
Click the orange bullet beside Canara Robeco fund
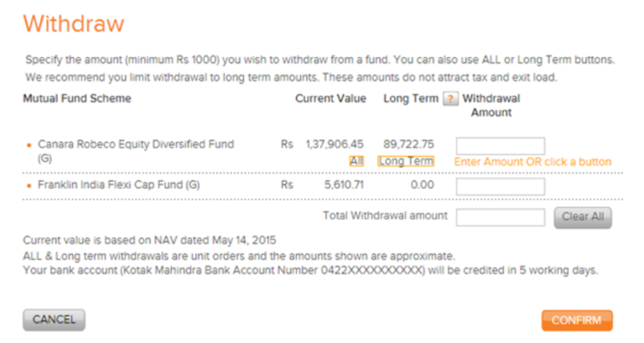pos(29,145)
